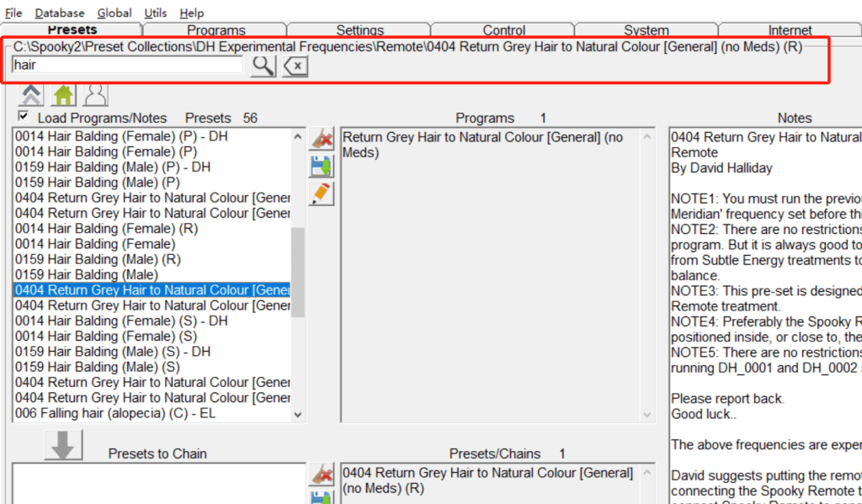Click the magnifying glass search icon
Screen dimensions: 862x504
coord(263,66)
